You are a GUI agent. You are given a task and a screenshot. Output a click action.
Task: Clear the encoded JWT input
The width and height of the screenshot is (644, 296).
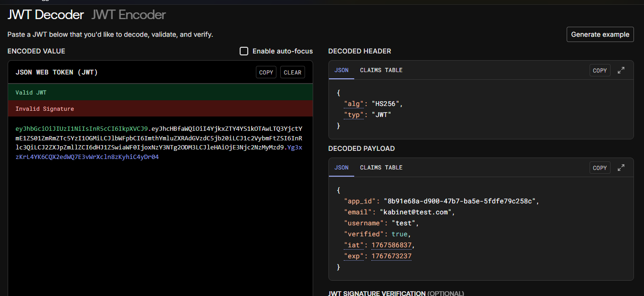[292, 73]
